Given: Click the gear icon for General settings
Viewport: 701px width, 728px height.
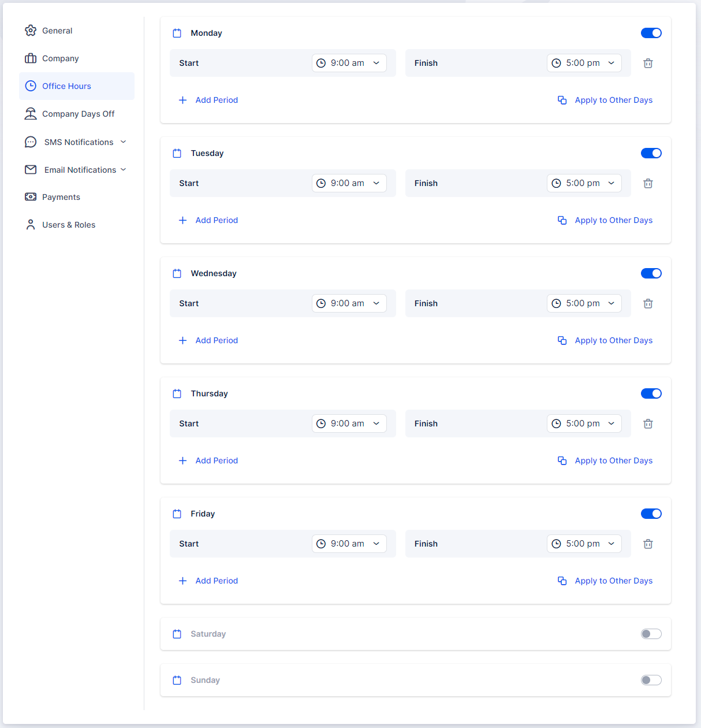Looking at the screenshot, I should click(x=31, y=31).
